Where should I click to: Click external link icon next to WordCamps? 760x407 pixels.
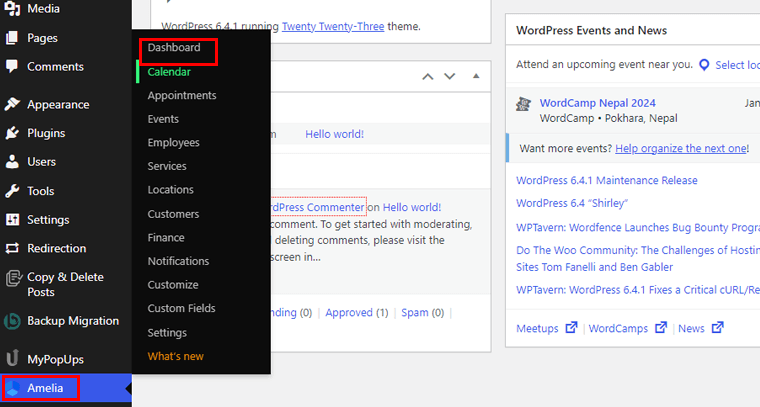pos(661,328)
